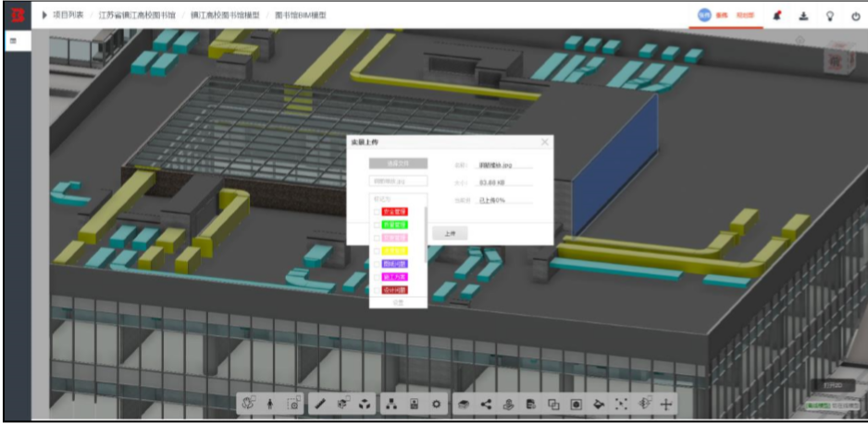Click the file name input in dialog
The image size is (868, 424).
tap(398, 181)
